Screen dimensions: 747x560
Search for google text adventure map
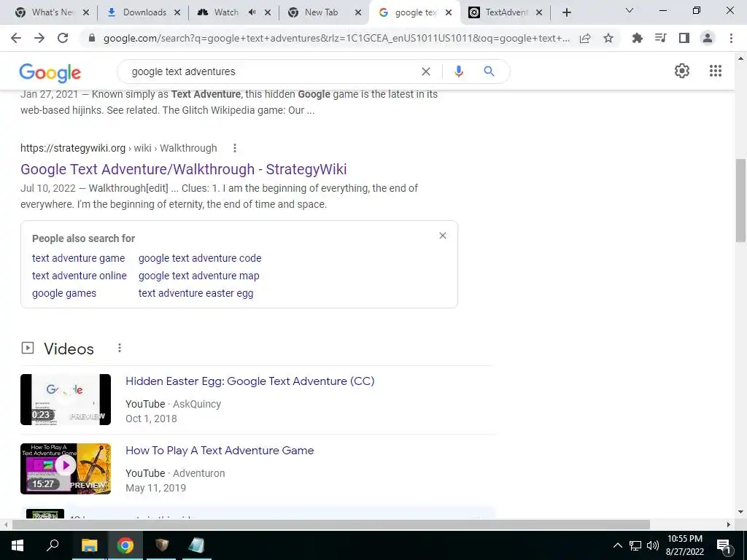click(199, 276)
